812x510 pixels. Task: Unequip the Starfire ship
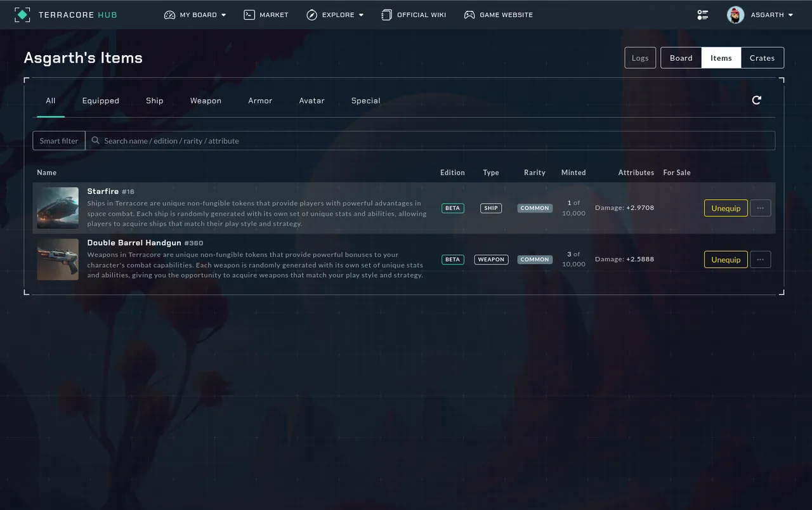[726, 208]
